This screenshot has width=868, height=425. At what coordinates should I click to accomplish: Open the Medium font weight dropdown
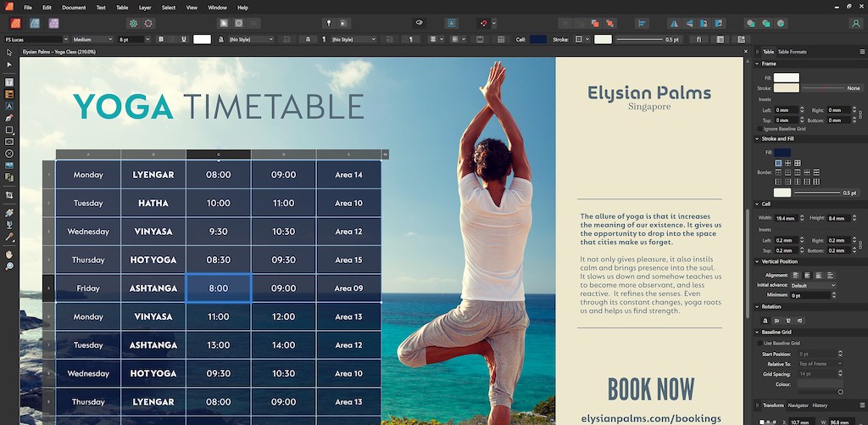tap(92, 39)
